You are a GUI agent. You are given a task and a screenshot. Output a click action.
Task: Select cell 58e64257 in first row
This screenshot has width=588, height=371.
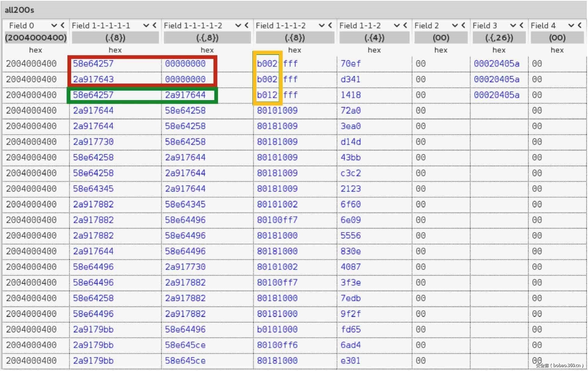tap(93, 63)
